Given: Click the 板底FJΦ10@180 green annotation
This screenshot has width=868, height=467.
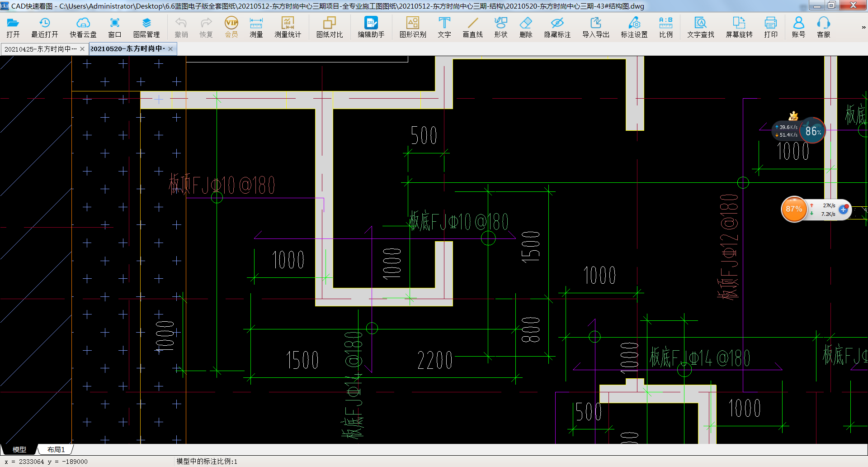Looking at the screenshot, I should tap(459, 222).
